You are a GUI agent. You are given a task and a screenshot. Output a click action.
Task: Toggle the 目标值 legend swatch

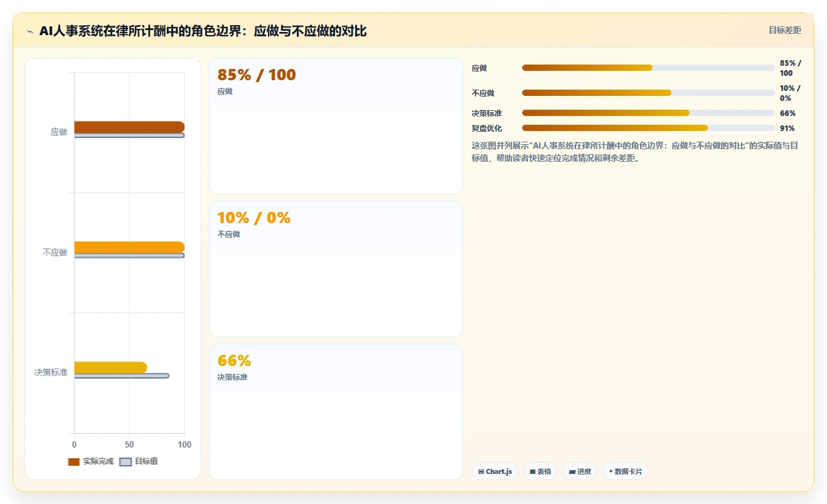pyautogui.click(x=125, y=461)
